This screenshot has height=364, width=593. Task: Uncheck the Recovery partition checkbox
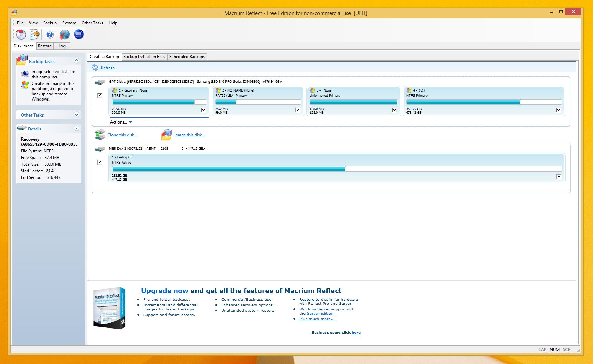(203, 110)
